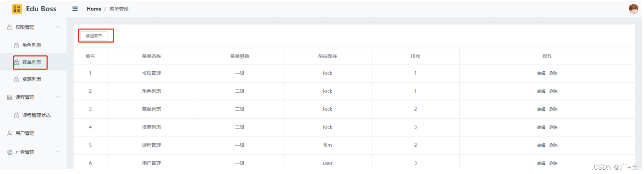Edit the 角色列表 table row
The width and height of the screenshot is (644, 174).
541,91
